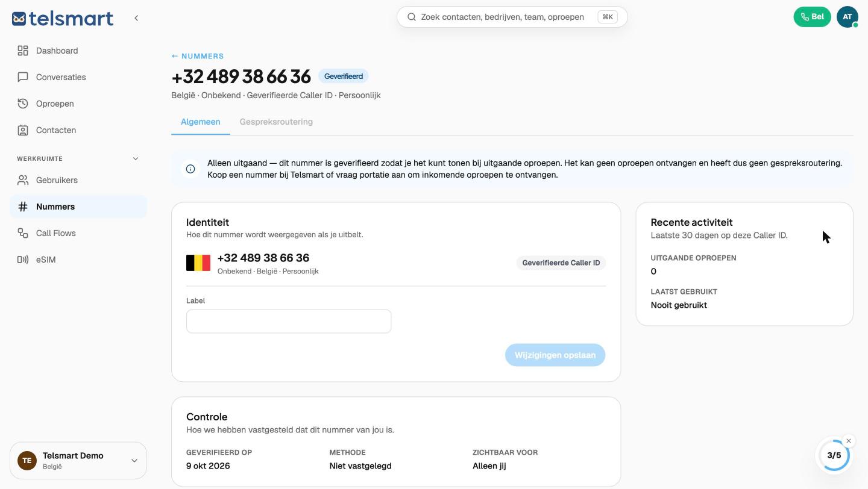Click the Telsmart owl logo
The image size is (868, 489).
pyautogui.click(x=19, y=19)
